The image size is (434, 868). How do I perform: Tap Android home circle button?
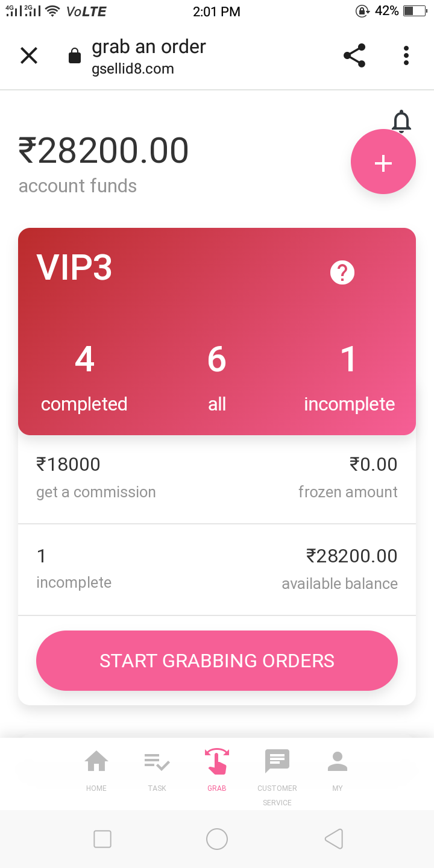coord(217,838)
